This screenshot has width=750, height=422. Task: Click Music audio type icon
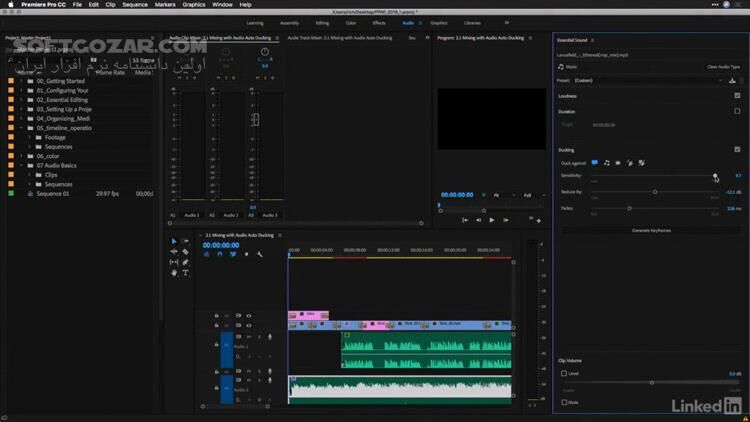(561, 67)
